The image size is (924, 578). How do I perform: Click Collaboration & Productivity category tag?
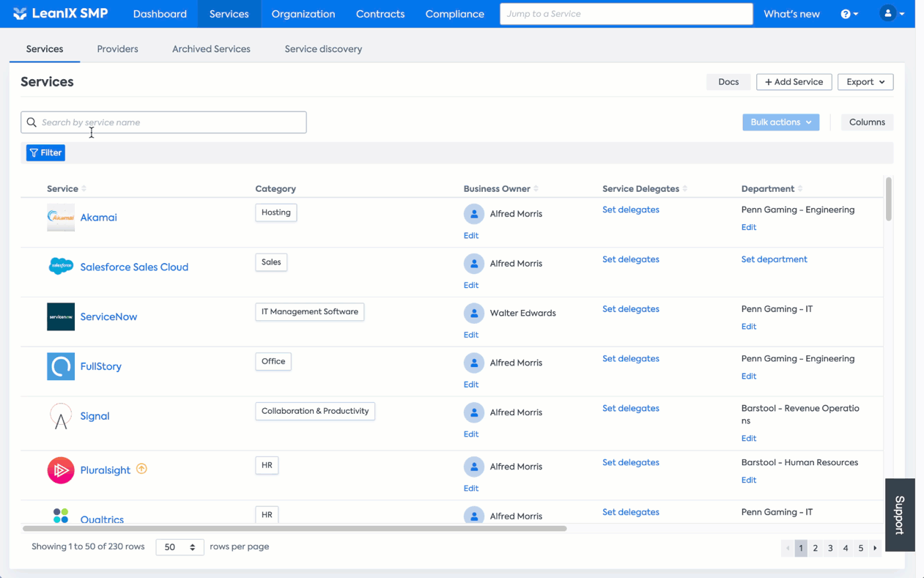coord(315,411)
